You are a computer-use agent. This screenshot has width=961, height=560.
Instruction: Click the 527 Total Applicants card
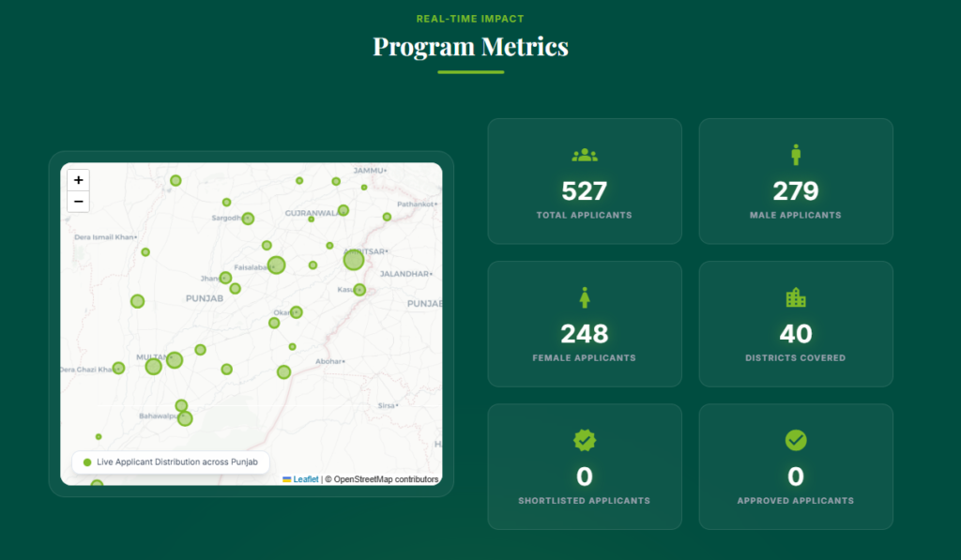pos(584,181)
